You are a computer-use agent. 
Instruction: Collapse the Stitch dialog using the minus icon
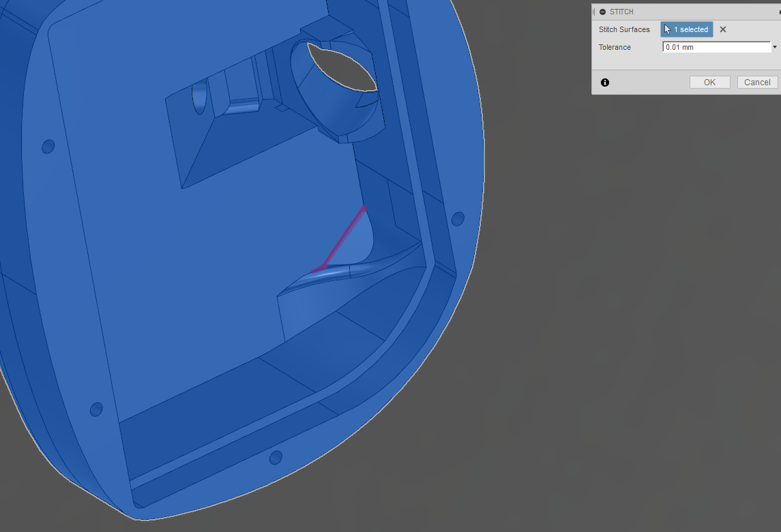click(x=601, y=12)
